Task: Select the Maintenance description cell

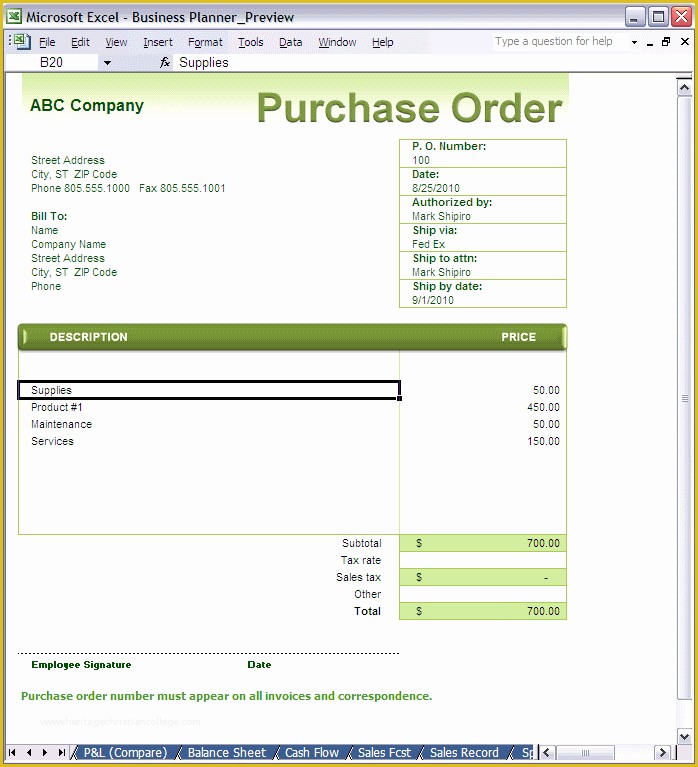Action: click(x=209, y=424)
